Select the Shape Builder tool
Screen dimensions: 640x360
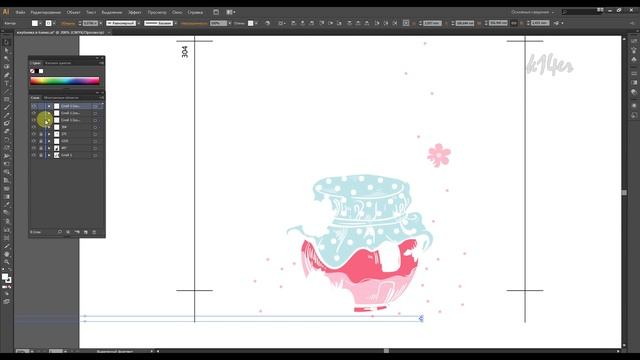point(6,172)
